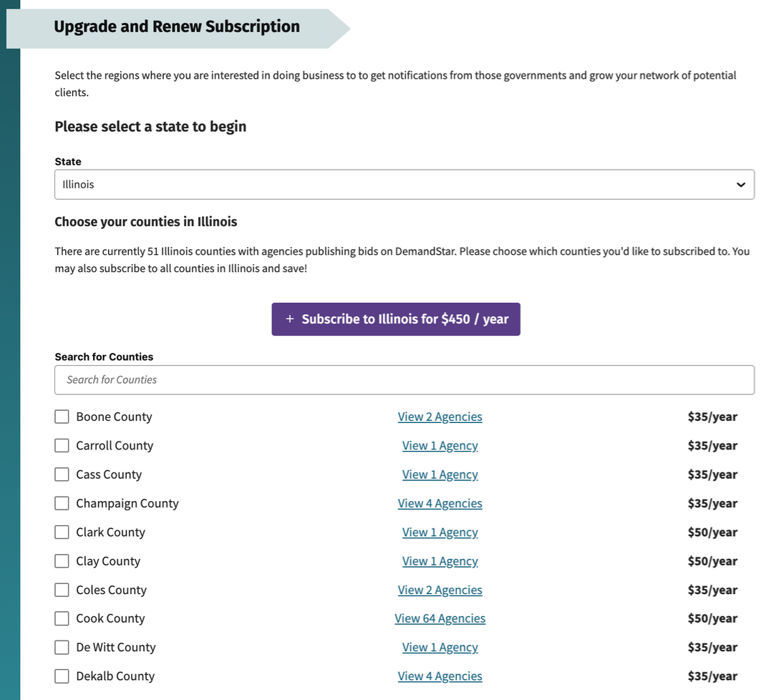Image resolution: width=774 pixels, height=700 pixels.
Task: Select the Clark County checkbox
Action: 62,532
